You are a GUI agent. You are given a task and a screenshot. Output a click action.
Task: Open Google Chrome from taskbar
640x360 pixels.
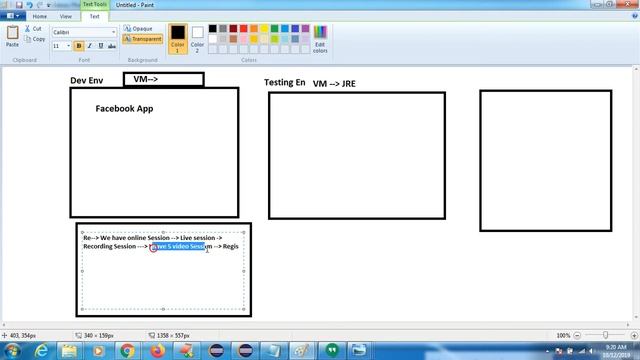(x=127, y=351)
